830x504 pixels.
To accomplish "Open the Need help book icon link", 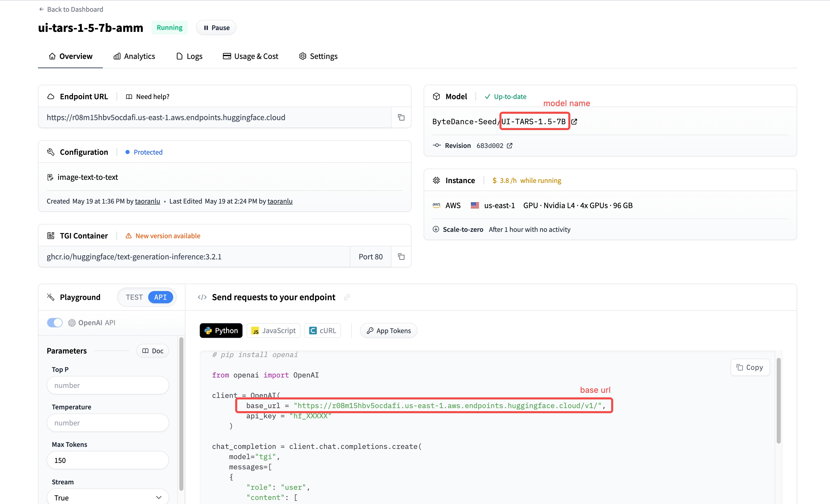I will 129,97.
